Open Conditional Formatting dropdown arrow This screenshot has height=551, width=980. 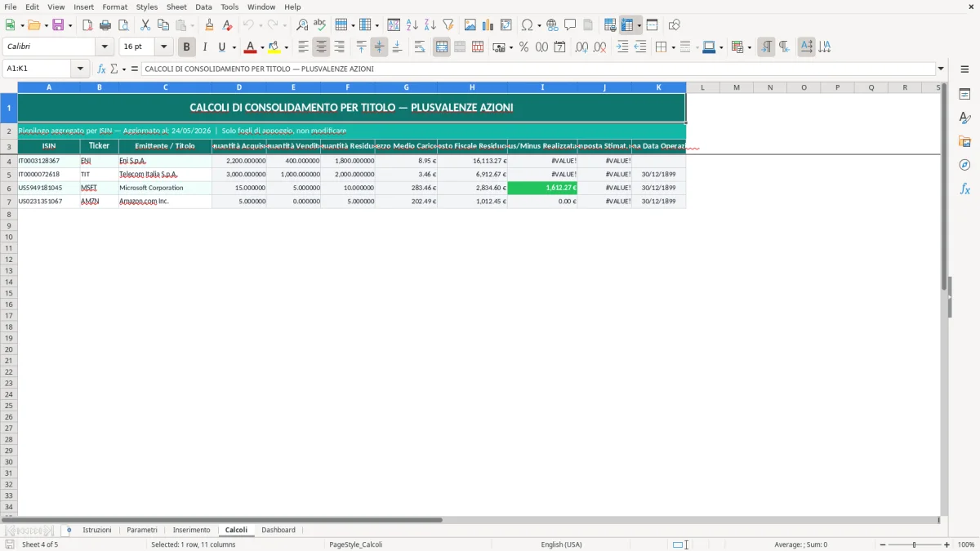pyautogui.click(x=749, y=47)
